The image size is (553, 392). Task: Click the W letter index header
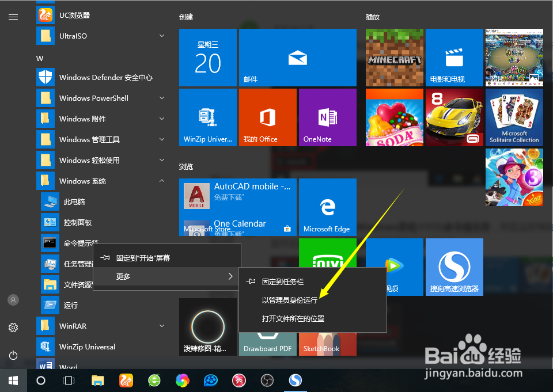coord(40,59)
